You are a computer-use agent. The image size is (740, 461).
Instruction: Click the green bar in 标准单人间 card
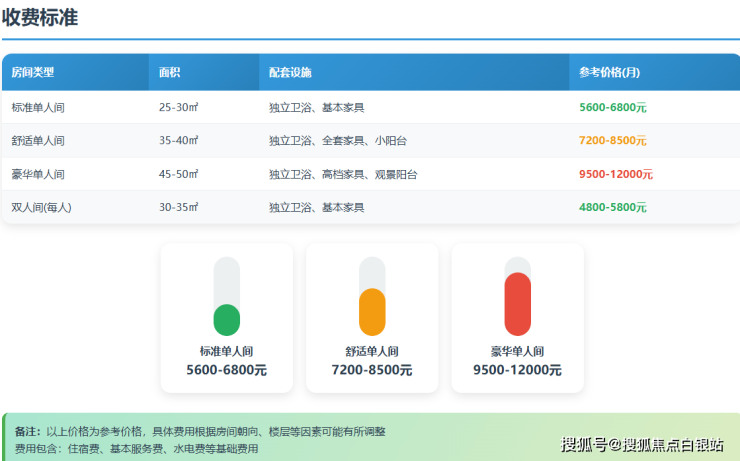pos(227,319)
